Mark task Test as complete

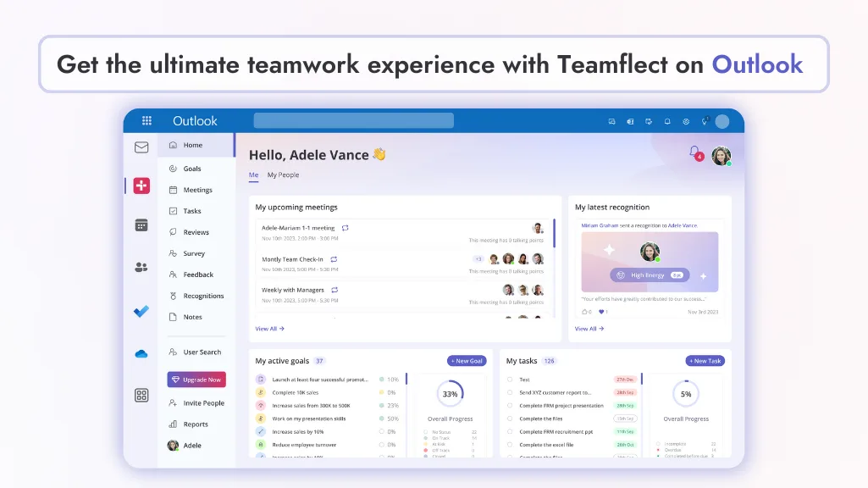(x=510, y=380)
